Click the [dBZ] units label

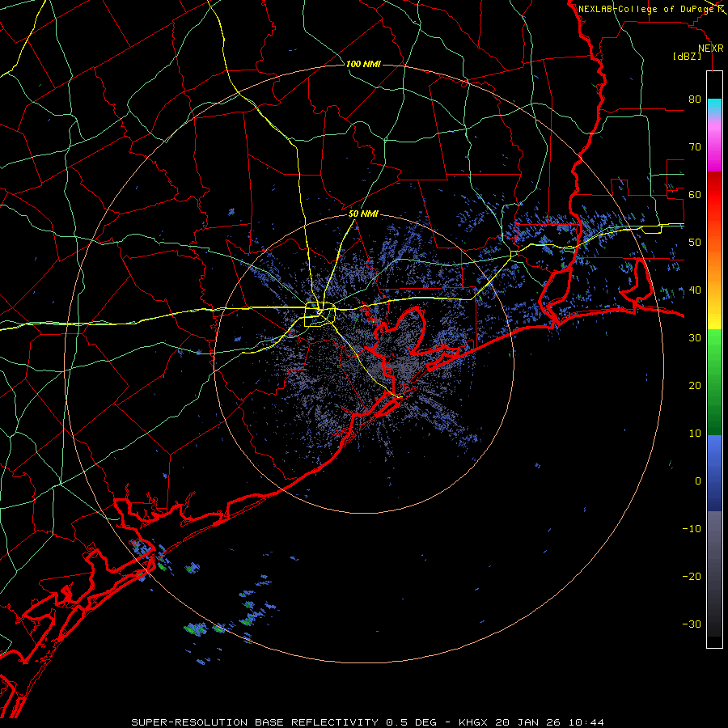687,56
